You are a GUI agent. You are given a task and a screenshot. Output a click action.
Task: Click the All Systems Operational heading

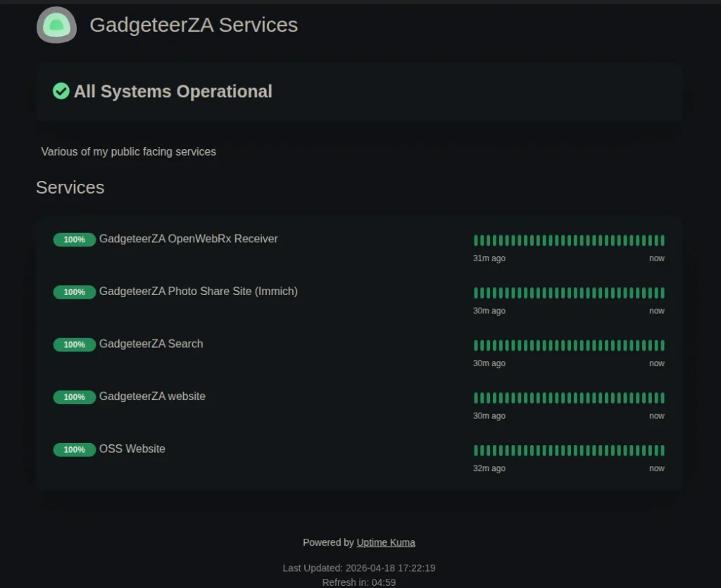[x=173, y=92]
